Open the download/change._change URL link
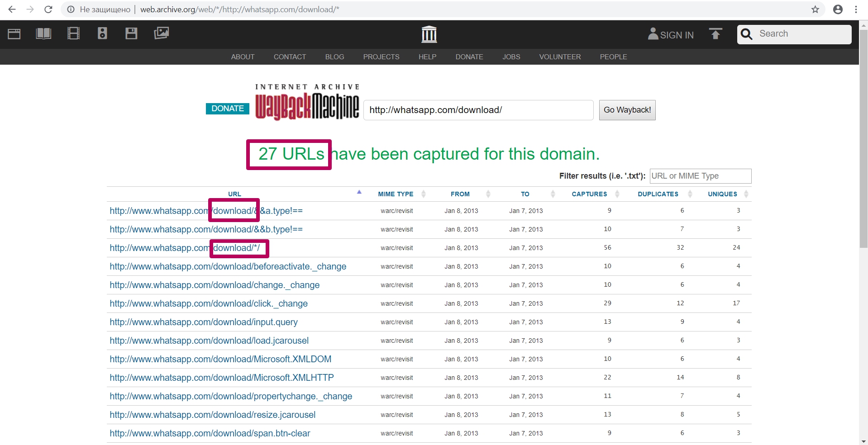The image size is (868, 445). [215, 285]
